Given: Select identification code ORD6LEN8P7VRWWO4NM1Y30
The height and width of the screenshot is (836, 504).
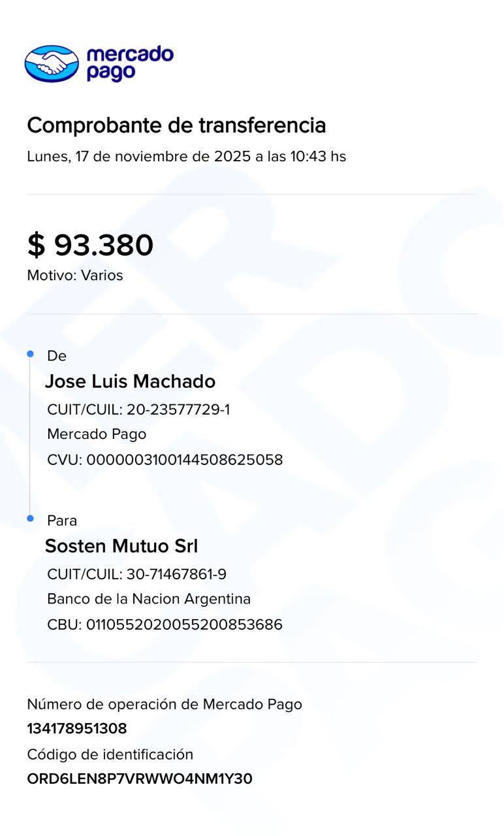Looking at the screenshot, I should pos(140,779).
